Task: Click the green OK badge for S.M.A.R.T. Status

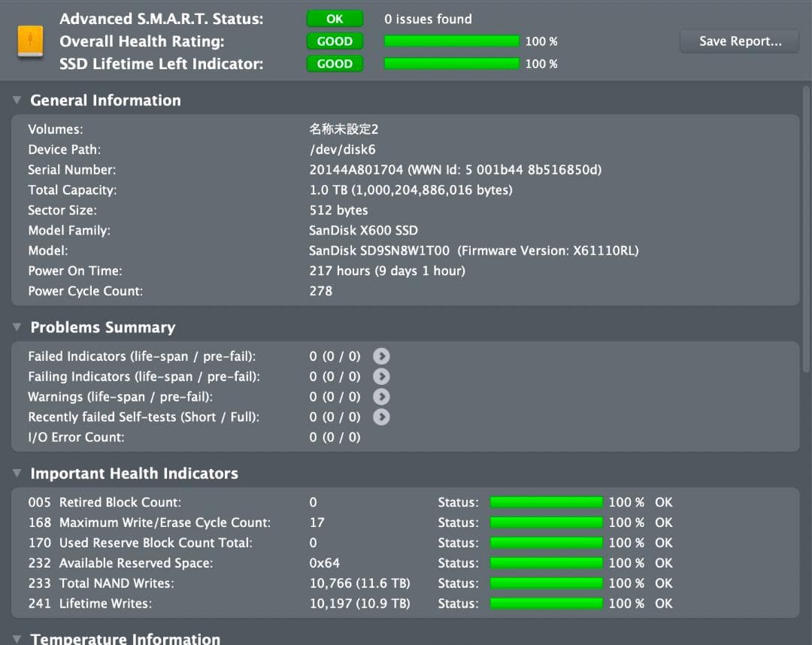Action: tap(335, 18)
